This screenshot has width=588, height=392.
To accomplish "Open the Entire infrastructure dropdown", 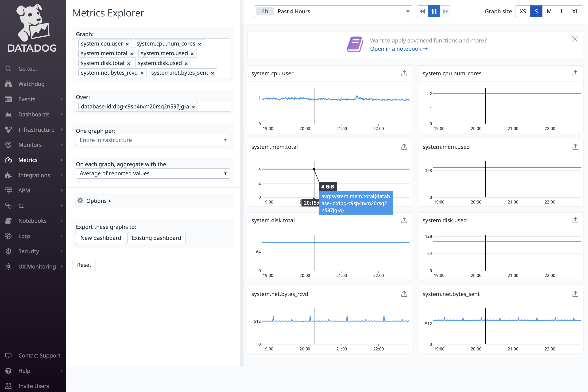I will click(153, 140).
